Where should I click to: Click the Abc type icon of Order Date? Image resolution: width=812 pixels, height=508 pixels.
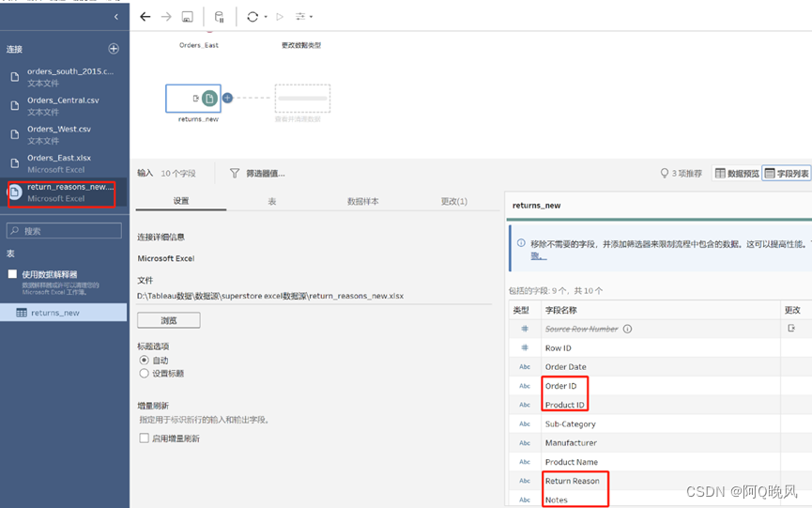[525, 366]
